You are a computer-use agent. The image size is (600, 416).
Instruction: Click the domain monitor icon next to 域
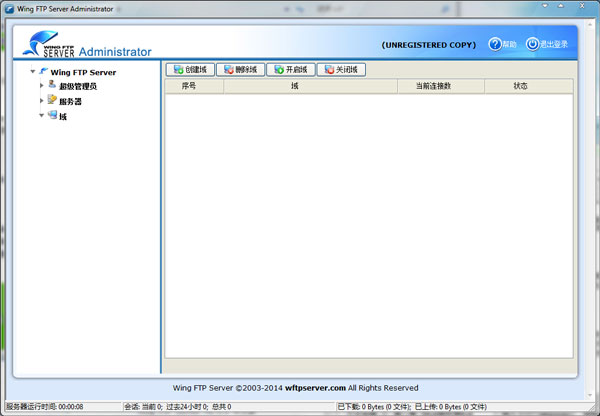coord(52,114)
